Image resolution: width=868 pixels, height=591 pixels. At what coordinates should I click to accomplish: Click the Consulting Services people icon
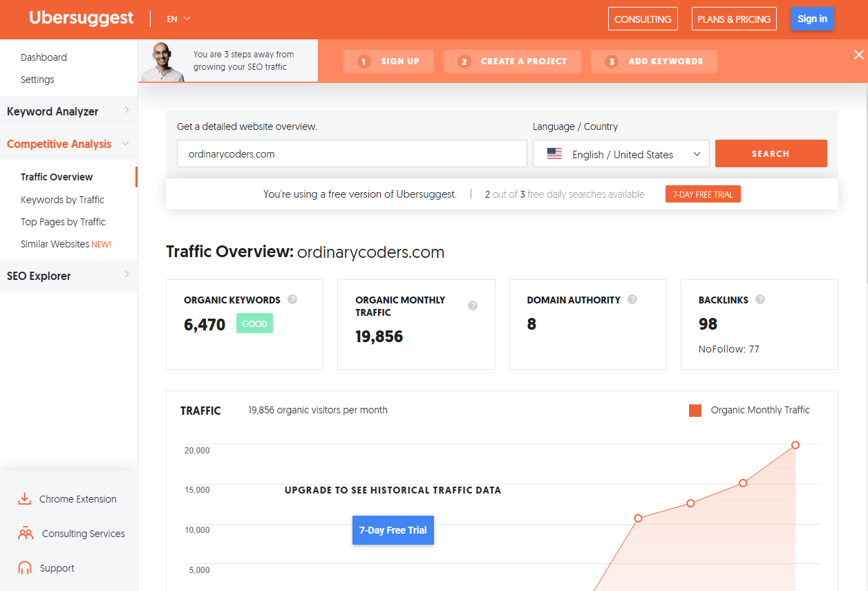[26, 534]
